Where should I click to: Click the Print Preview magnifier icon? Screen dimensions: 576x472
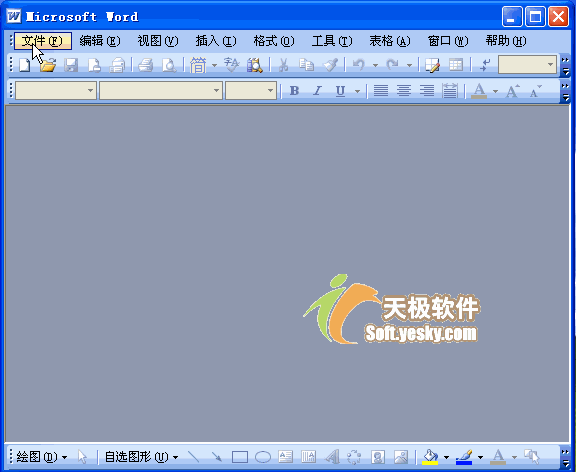coord(169,65)
